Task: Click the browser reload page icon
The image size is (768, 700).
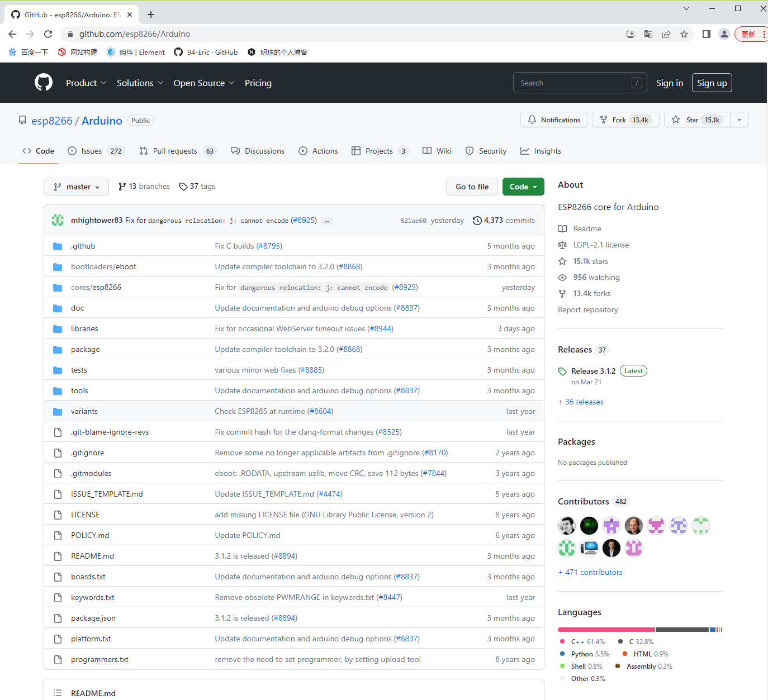Action: (48, 34)
